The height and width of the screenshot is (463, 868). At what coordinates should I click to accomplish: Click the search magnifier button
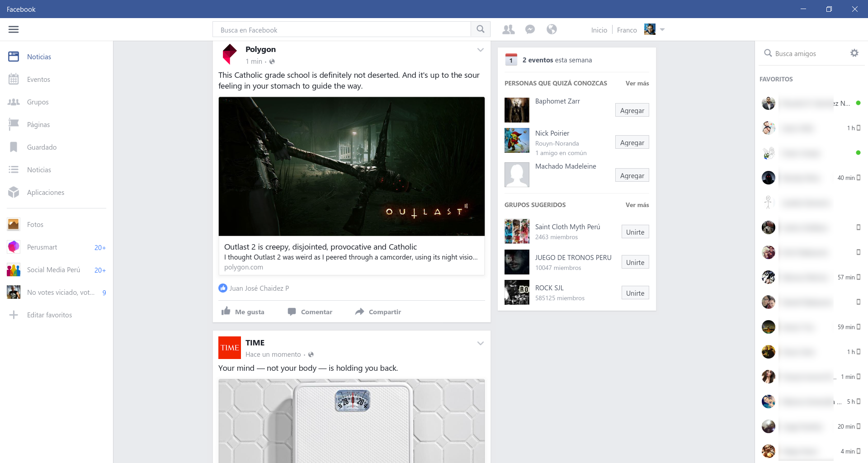click(481, 29)
